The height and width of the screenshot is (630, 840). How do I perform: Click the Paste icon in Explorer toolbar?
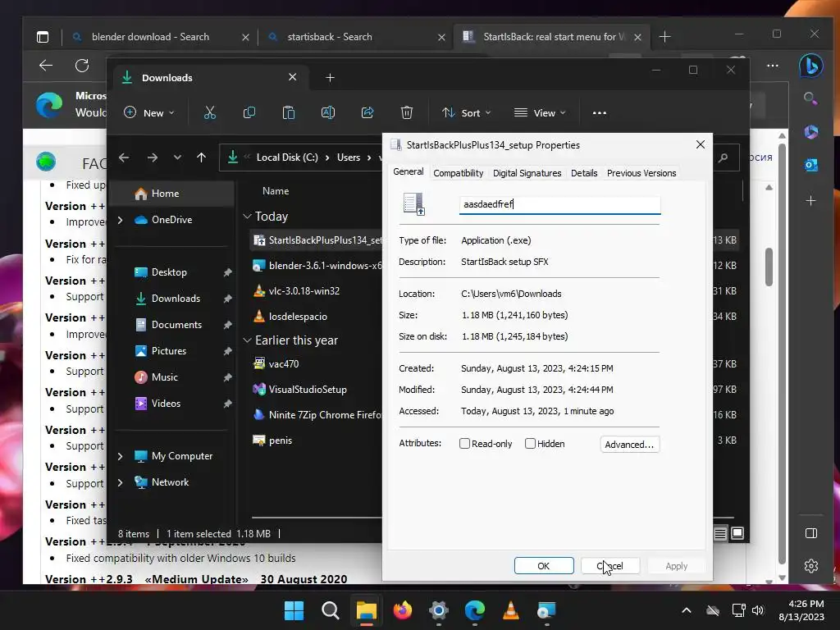[289, 112]
